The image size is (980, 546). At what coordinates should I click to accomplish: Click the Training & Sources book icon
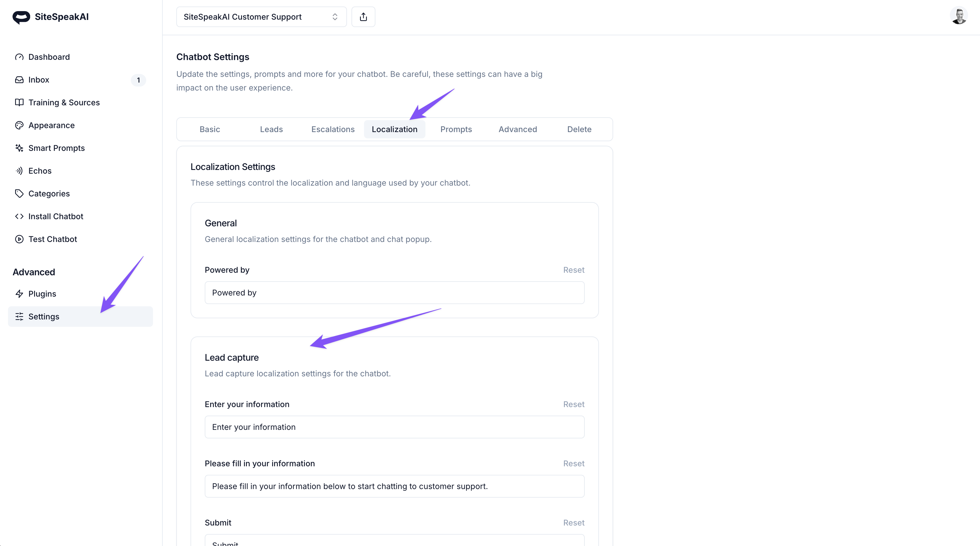[19, 102]
